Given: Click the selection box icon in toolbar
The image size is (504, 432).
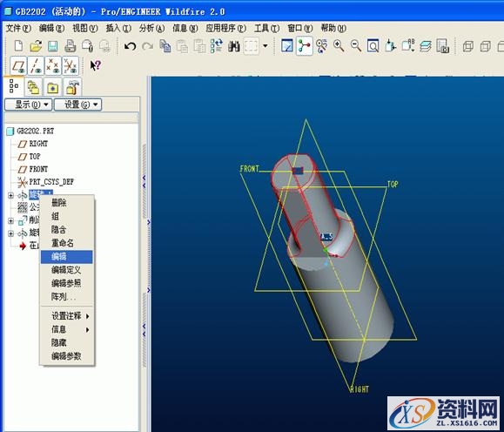Looking at the screenshot, I should tap(251, 46).
